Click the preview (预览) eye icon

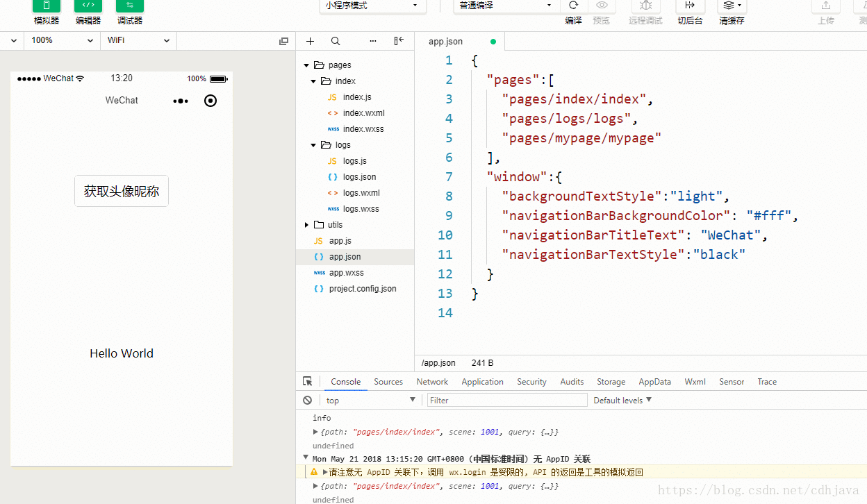[x=602, y=6]
